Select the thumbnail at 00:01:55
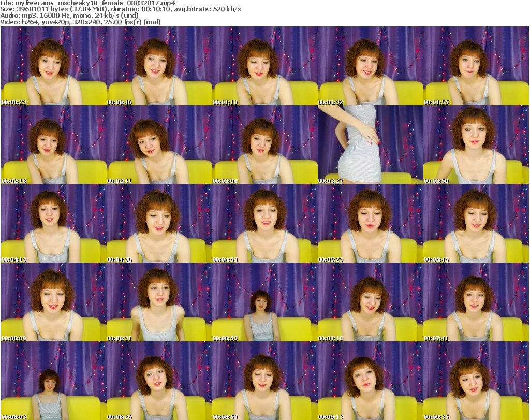The height and width of the screenshot is (420, 530). (x=476, y=66)
